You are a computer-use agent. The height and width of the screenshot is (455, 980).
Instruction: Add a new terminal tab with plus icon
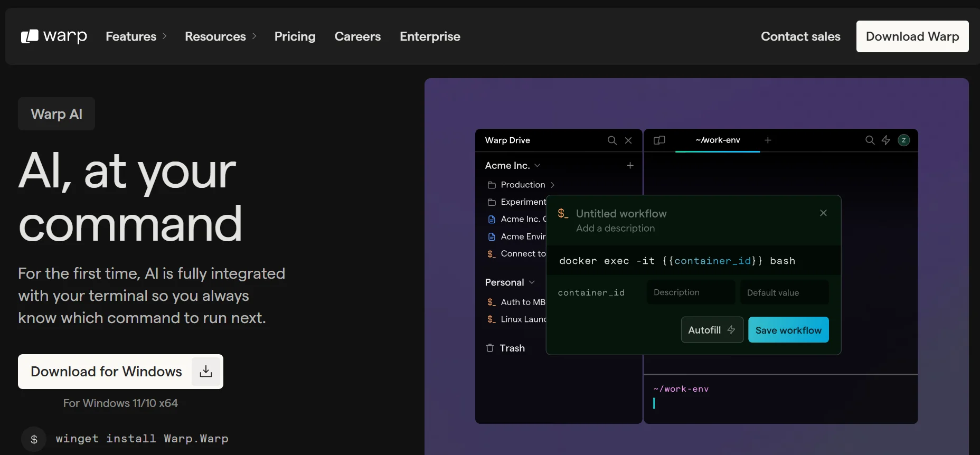coord(768,140)
